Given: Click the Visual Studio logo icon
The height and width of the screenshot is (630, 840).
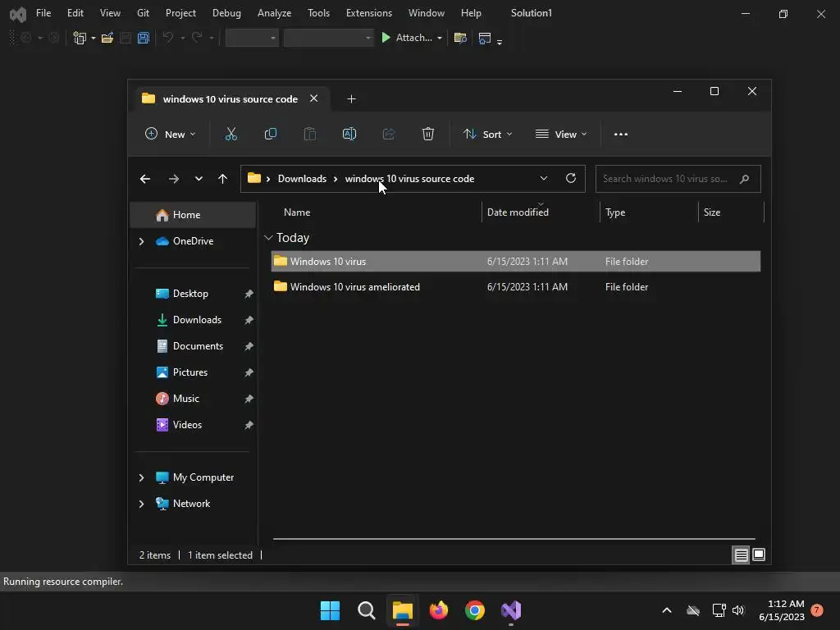Looking at the screenshot, I should [18, 14].
